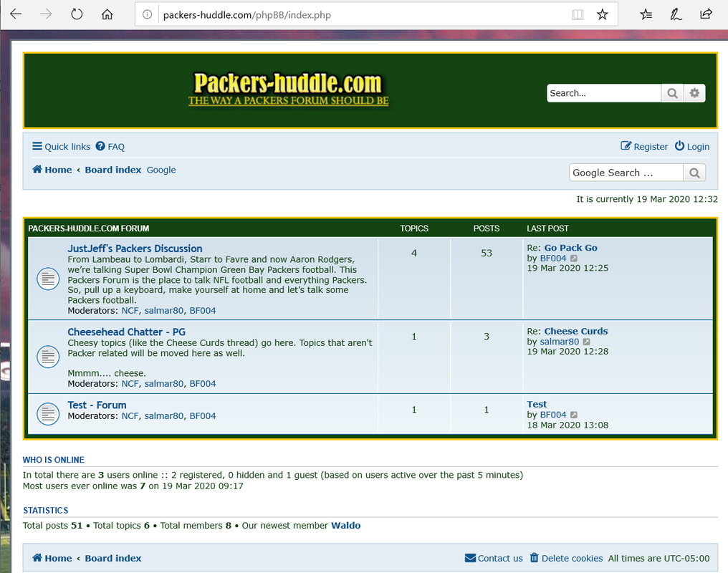Go back using the browser back arrow
The width and height of the screenshot is (728, 573).
click(x=16, y=14)
